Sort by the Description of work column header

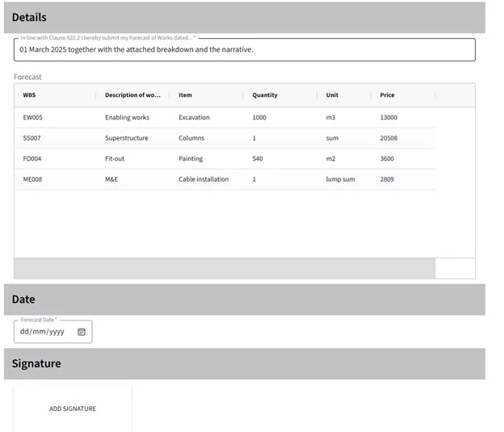132,95
